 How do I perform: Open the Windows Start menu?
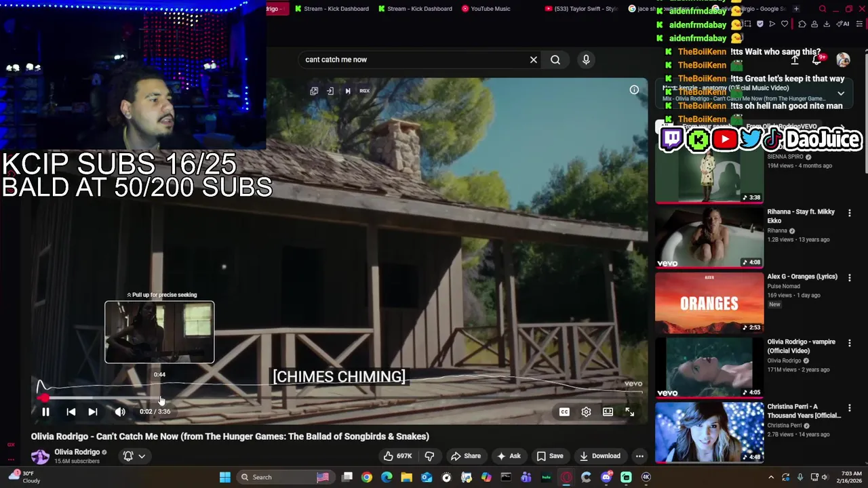(225, 477)
